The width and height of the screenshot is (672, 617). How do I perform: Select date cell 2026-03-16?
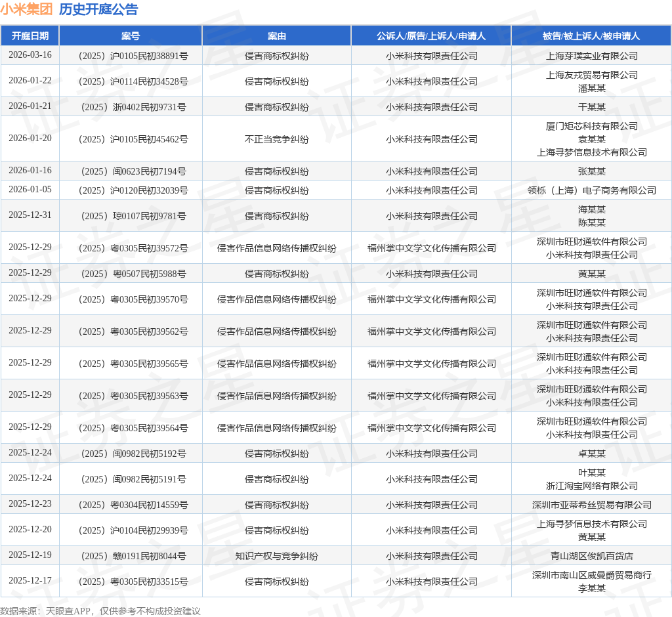point(30,55)
